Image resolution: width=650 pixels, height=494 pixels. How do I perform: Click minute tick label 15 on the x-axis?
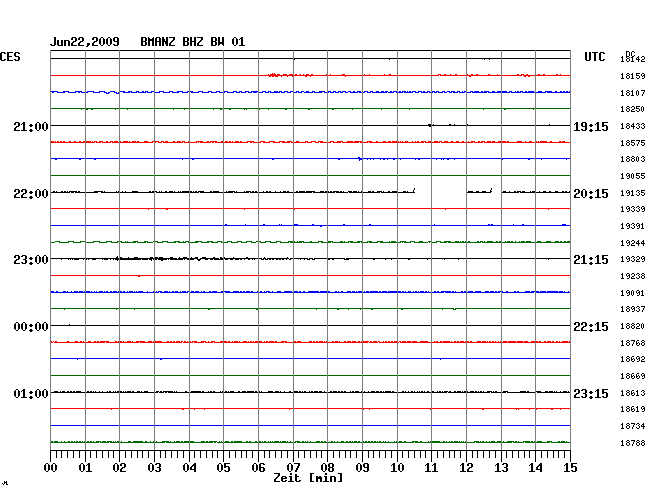pyautogui.click(x=570, y=468)
